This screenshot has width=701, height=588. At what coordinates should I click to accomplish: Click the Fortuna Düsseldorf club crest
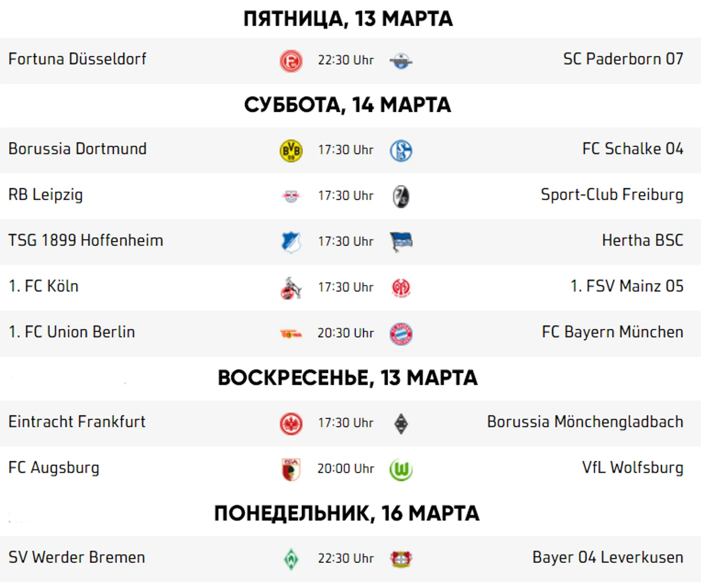click(291, 61)
